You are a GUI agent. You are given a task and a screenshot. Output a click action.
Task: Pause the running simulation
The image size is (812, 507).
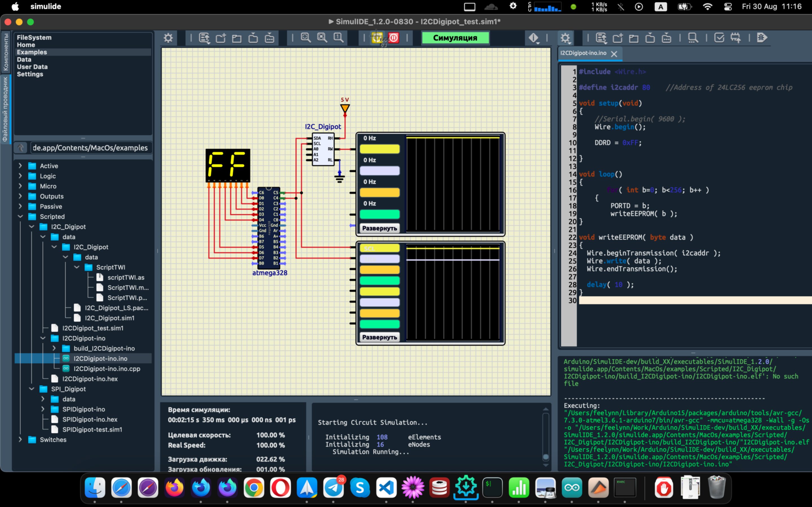click(x=393, y=38)
